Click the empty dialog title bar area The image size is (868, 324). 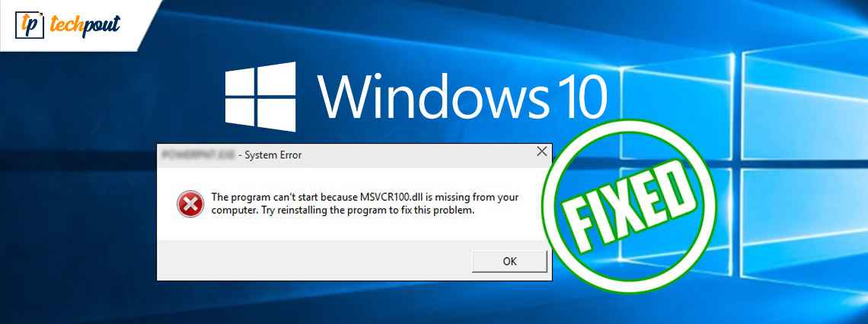tap(416, 155)
